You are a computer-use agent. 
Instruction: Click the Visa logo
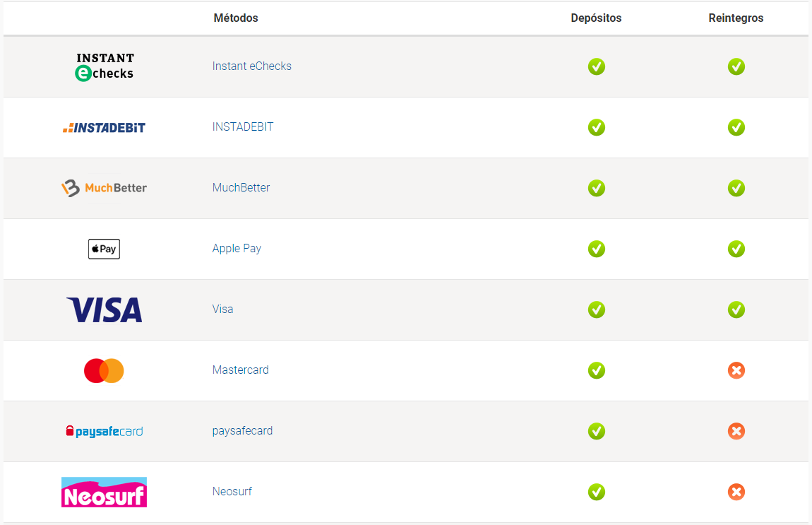coord(104,309)
